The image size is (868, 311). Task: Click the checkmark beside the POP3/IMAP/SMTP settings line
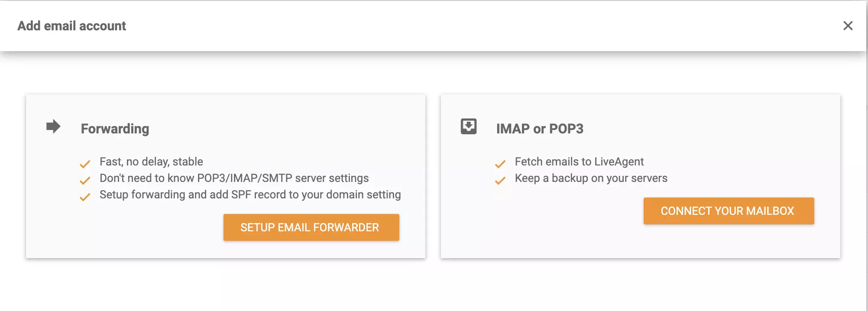coord(85,180)
